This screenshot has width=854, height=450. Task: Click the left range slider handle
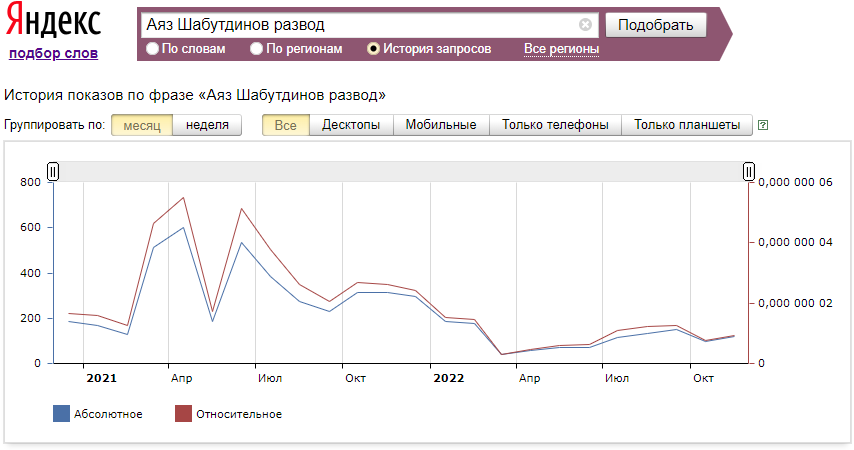coord(53,172)
